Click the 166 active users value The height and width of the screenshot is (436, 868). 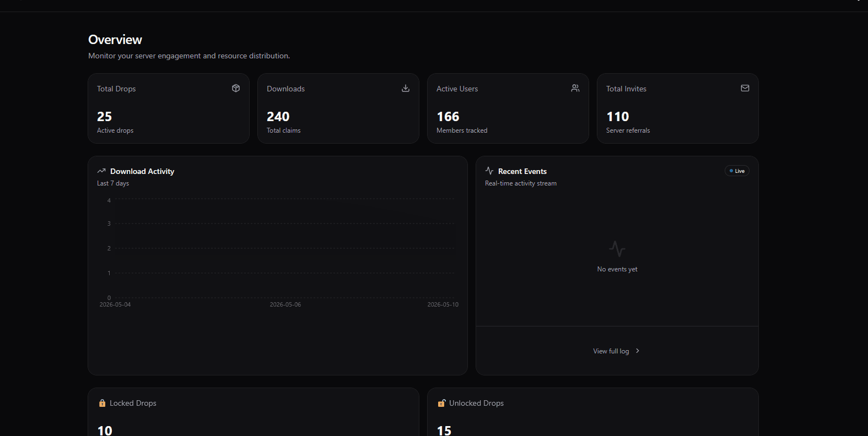point(448,117)
